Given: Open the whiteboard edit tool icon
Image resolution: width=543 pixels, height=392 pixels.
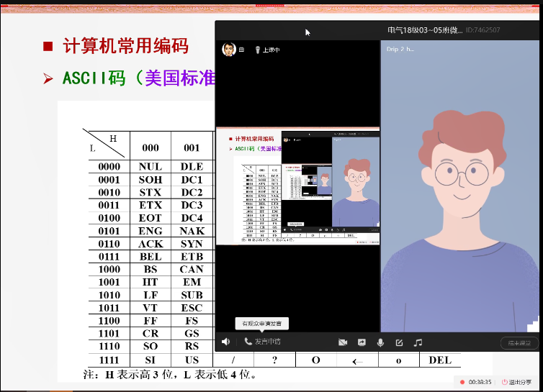Looking at the screenshot, I should coord(399,342).
